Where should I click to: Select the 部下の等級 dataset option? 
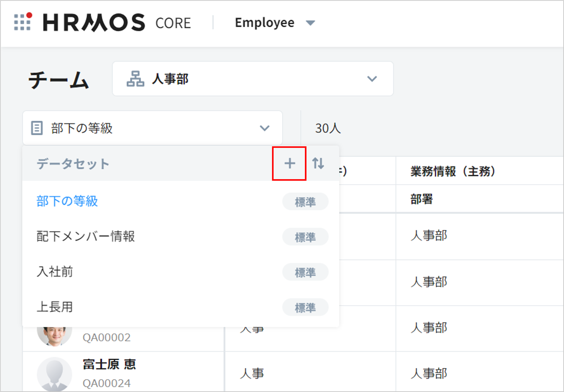pyautogui.click(x=67, y=201)
